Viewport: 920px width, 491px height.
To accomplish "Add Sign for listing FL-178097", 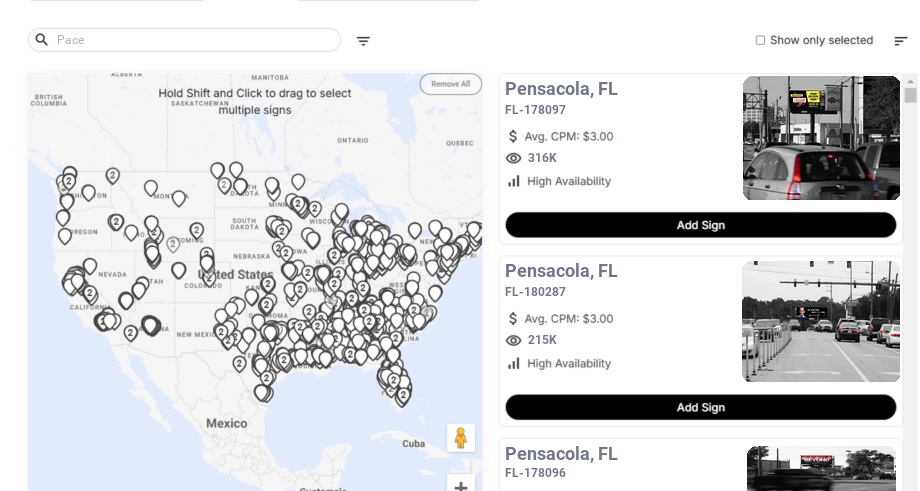I will click(700, 225).
